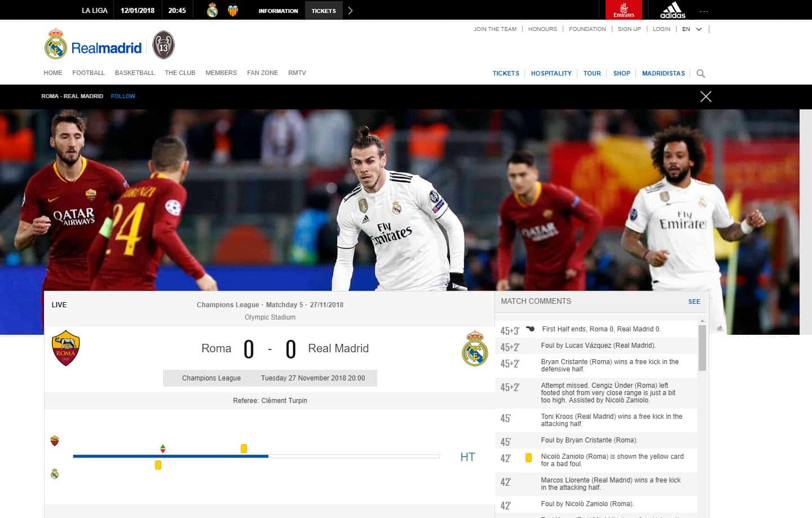Click the 13 Champions trophy badge
Image resolution: width=812 pixels, height=518 pixels.
pos(164,45)
